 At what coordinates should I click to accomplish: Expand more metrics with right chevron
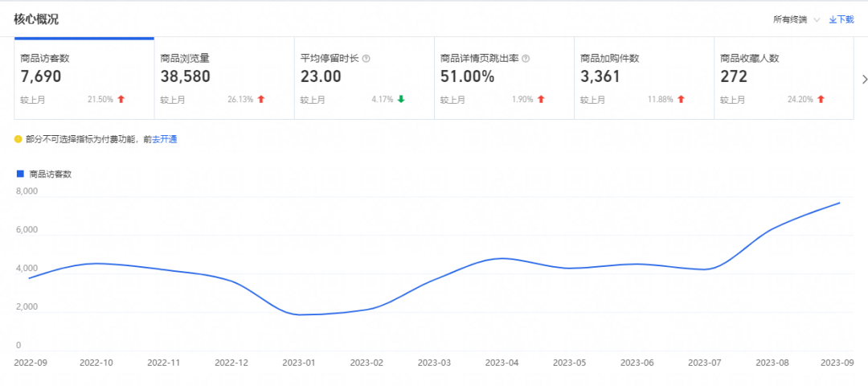point(864,79)
